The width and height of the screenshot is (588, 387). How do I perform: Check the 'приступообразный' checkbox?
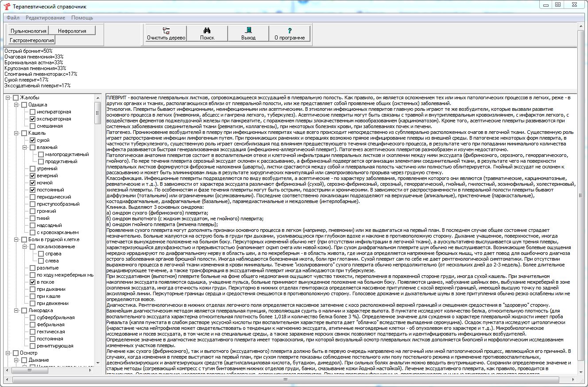(32, 204)
